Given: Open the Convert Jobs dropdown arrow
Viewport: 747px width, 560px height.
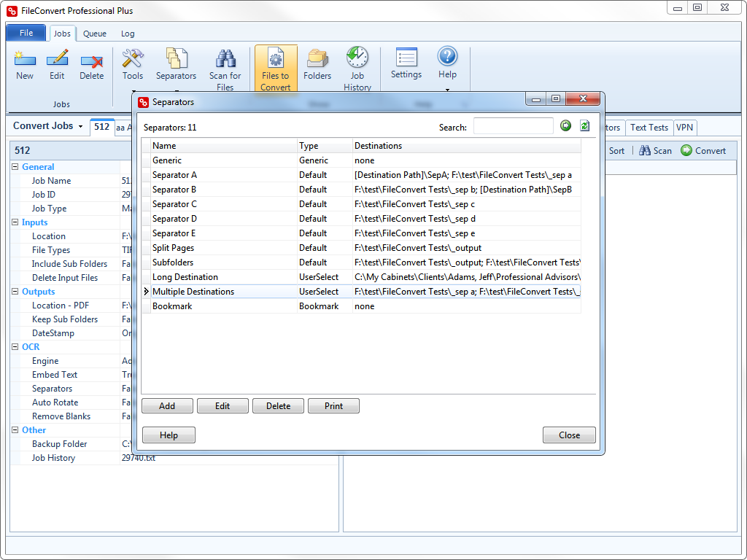Looking at the screenshot, I should (80, 126).
